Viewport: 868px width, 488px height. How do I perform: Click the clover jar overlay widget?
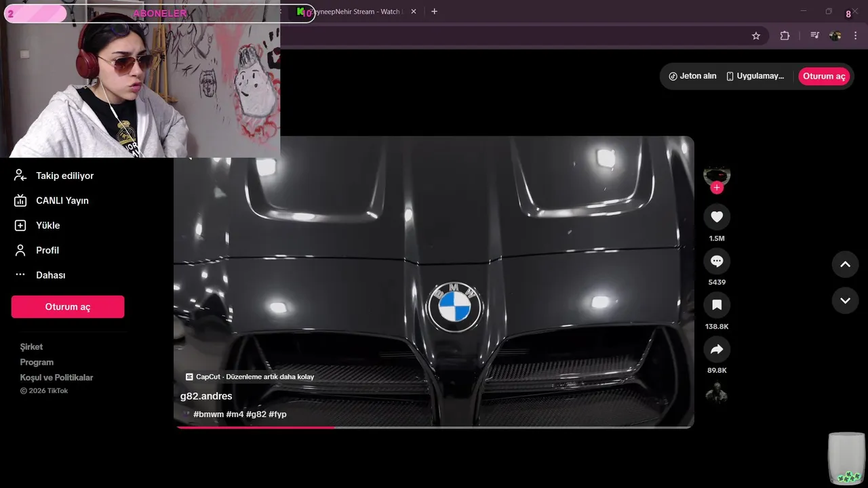[847, 459]
